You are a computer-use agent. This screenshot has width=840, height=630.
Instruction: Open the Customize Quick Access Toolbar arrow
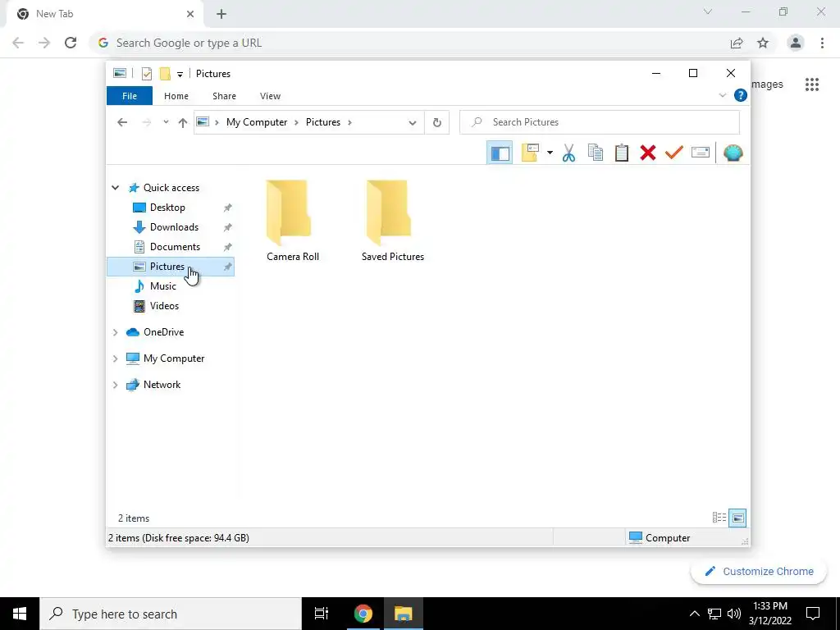coord(180,74)
